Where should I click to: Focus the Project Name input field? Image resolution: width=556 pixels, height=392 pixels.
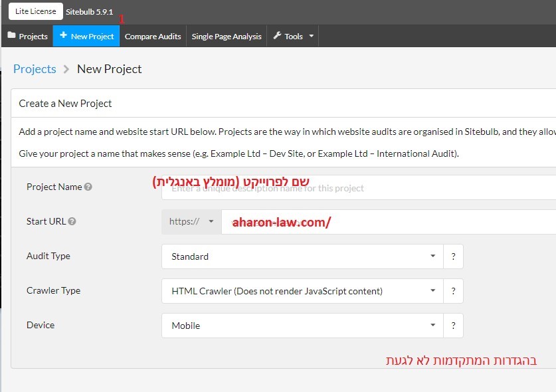coord(359,187)
